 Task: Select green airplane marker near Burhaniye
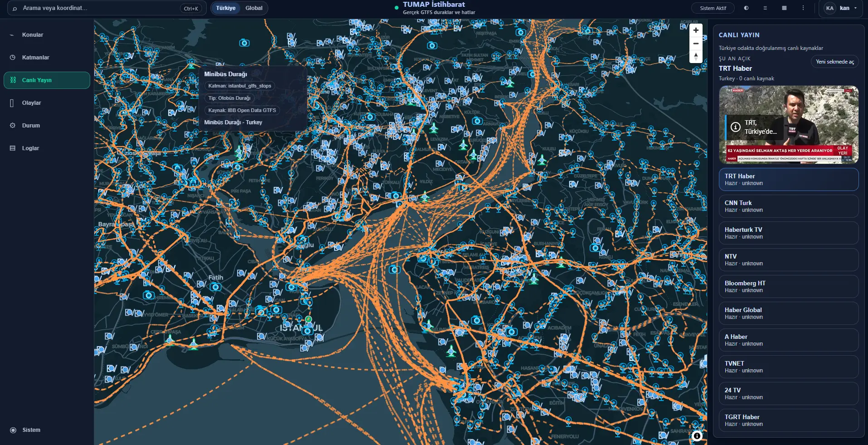tap(561, 262)
